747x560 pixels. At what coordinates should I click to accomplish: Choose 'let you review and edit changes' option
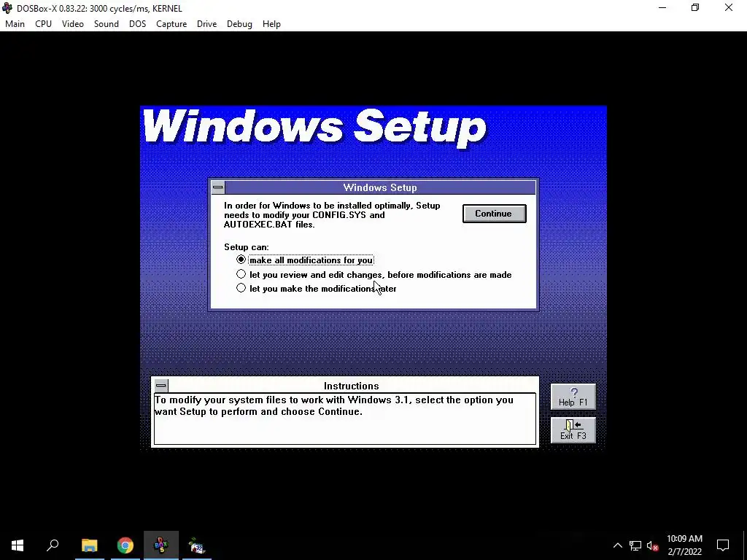point(374,275)
